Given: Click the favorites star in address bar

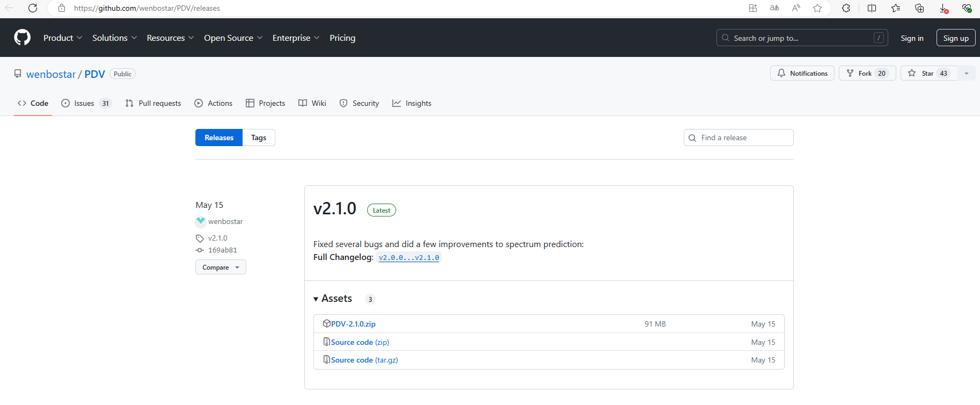Looking at the screenshot, I should pos(817,8).
